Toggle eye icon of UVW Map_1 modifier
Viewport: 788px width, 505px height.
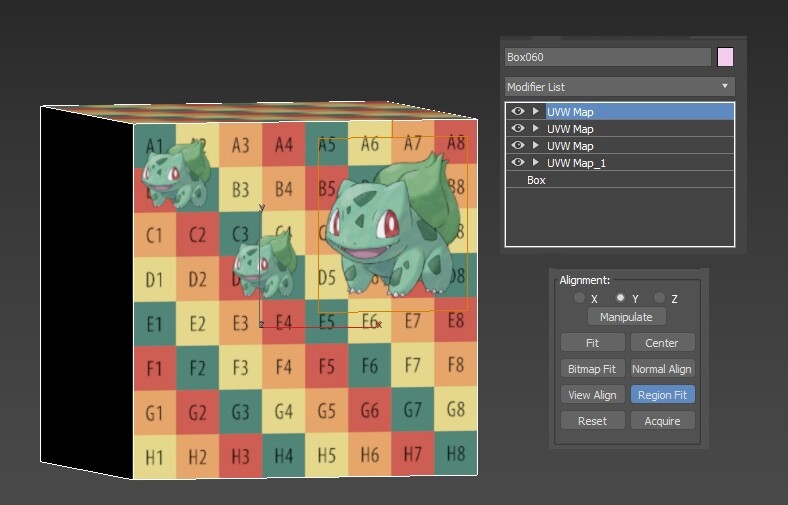pyautogui.click(x=518, y=162)
